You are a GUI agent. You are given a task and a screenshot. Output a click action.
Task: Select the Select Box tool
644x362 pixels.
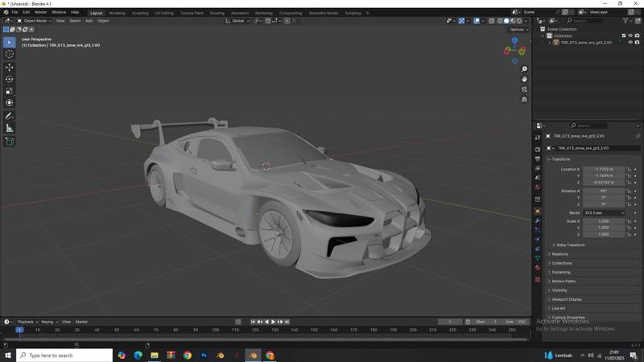pyautogui.click(x=9, y=42)
